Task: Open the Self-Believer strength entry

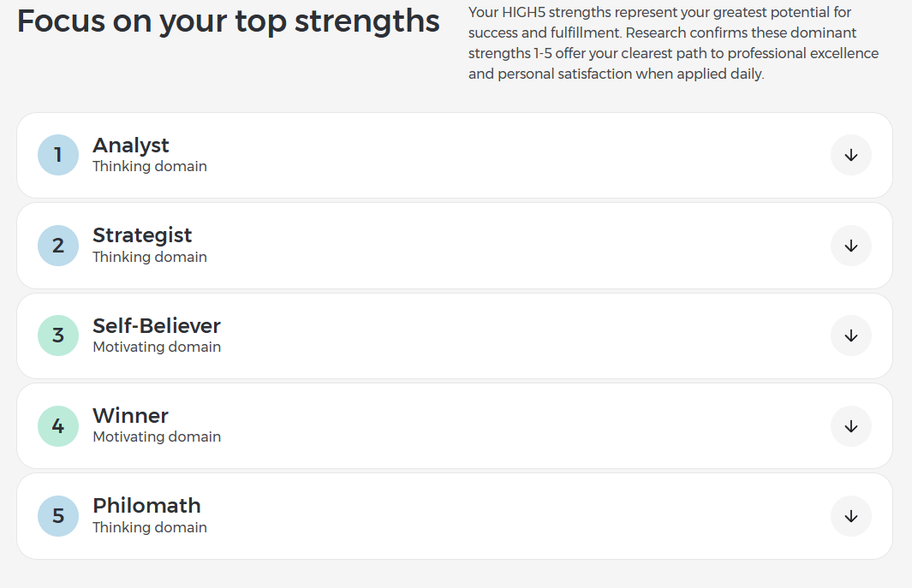Action: [x=156, y=326]
